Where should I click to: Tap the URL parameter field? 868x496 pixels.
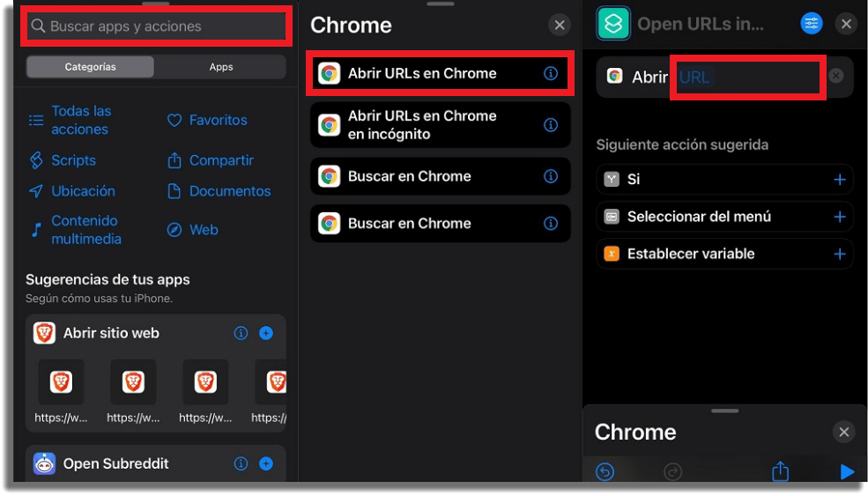[694, 77]
